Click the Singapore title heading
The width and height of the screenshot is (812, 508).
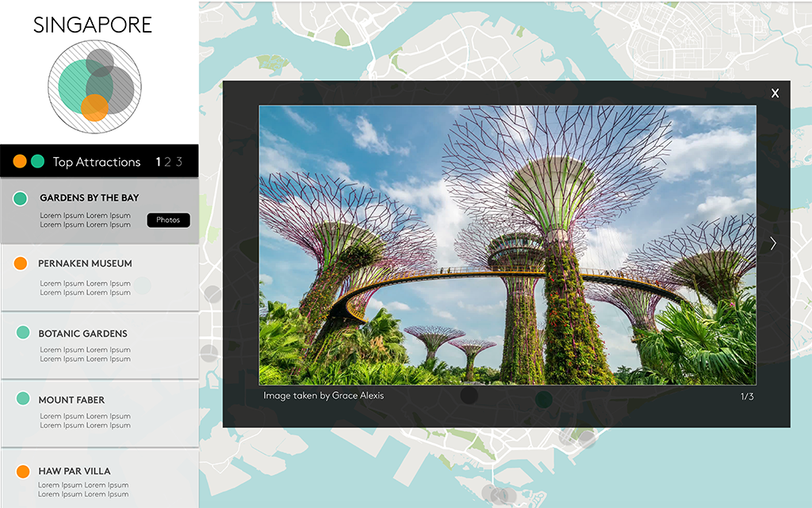pyautogui.click(x=93, y=25)
